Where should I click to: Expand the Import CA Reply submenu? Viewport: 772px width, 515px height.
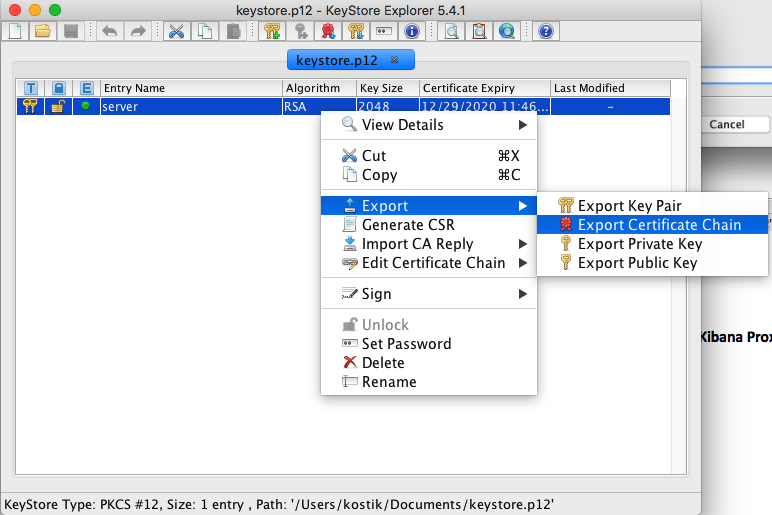coord(428,244)
